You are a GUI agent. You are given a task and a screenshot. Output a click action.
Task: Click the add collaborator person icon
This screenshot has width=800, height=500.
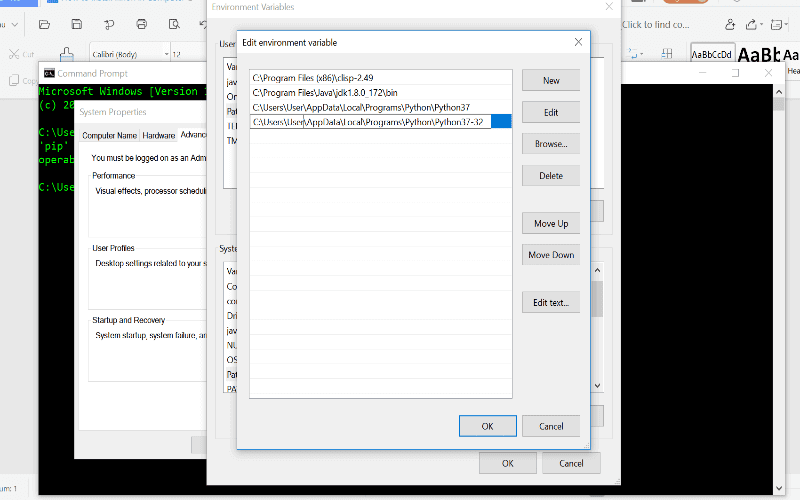click(730, 24)
